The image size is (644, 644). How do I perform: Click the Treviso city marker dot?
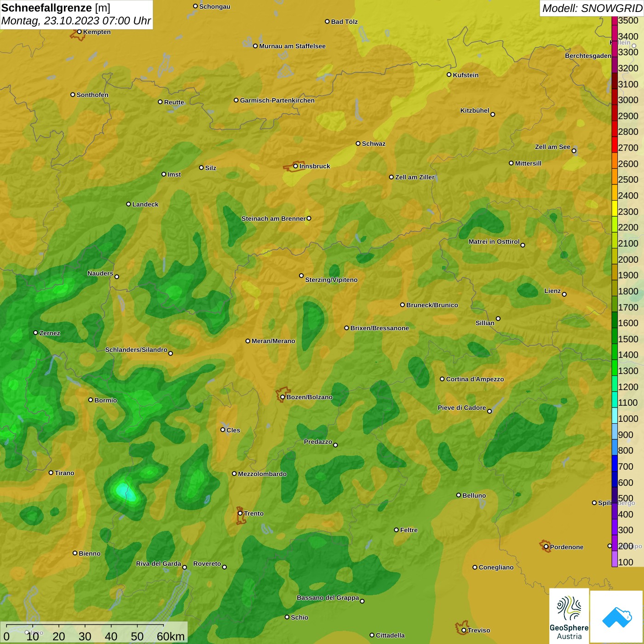(x=464, y=630)
